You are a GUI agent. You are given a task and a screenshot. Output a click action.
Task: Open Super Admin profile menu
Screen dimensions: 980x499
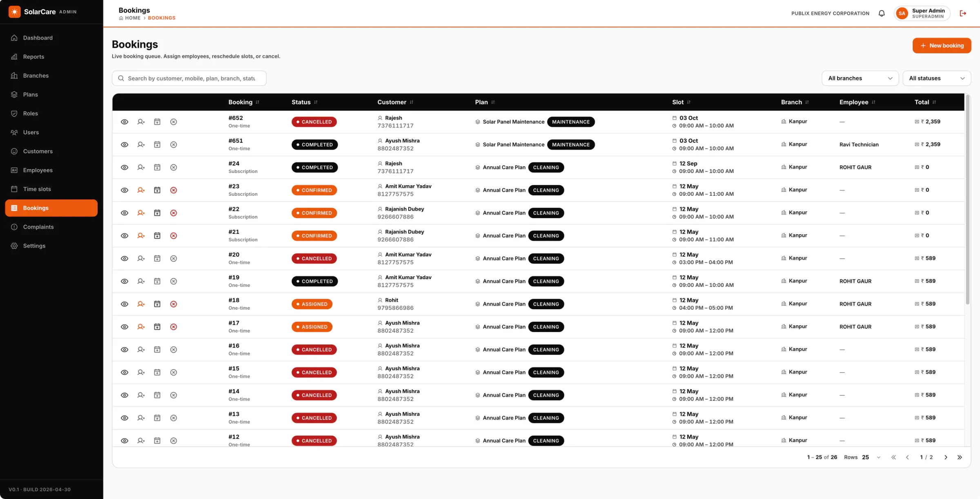pos(922,13)
